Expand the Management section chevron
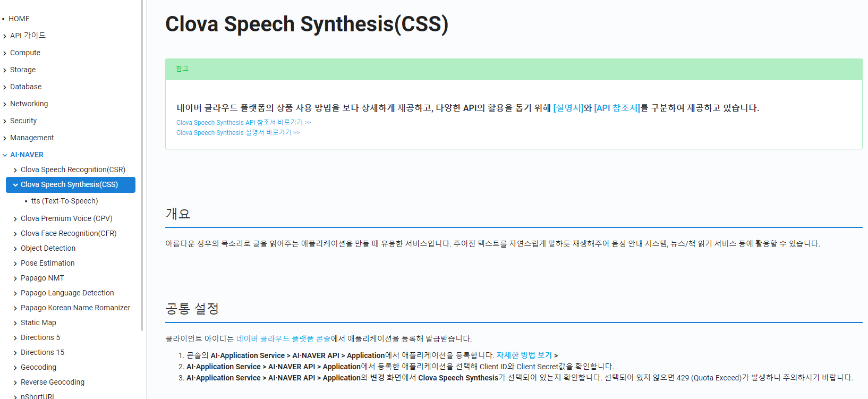Screen dimensions: 868x399 [x=5, y=138]
